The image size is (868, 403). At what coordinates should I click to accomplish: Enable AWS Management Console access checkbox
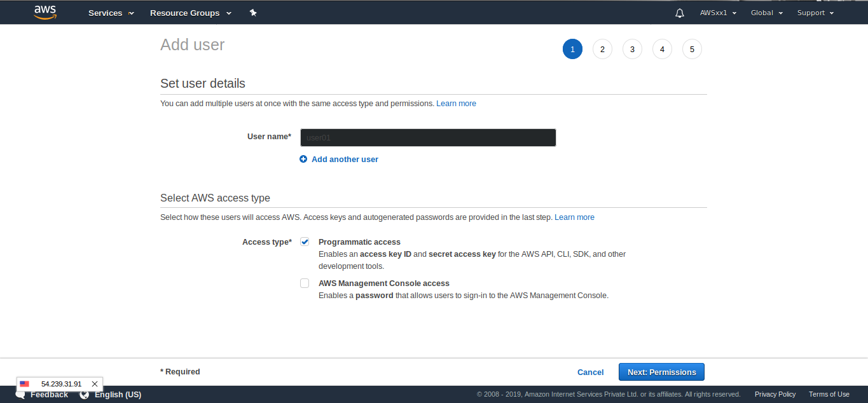coord(305,283)
